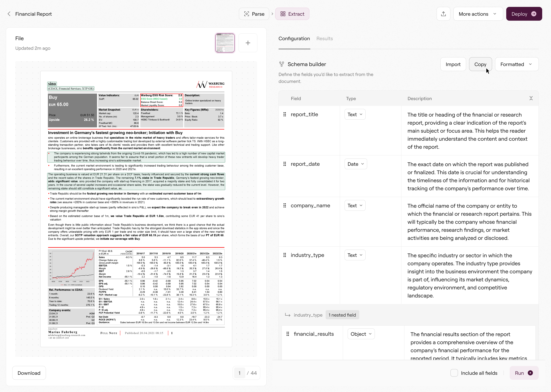Grab the drag handle for company_name
The width and height of the screenshot is (551, 392).
pyautogui.click(x=285, y=205)
